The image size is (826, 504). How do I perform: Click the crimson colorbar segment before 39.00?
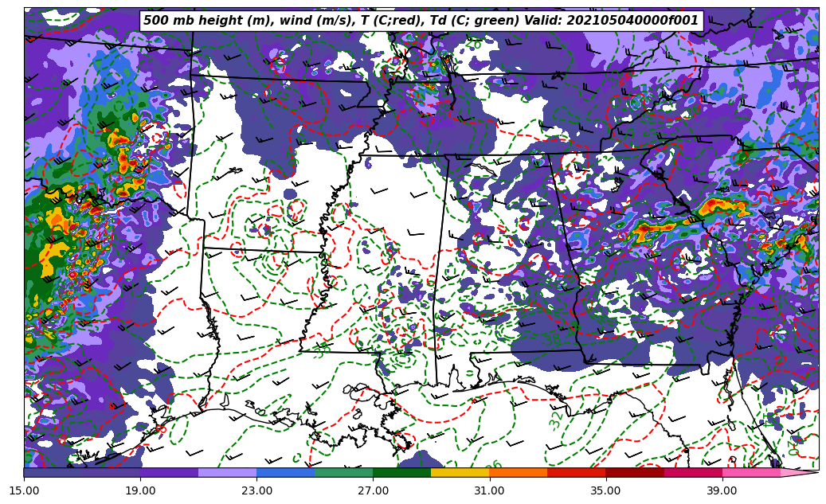(x=693, y=472)
